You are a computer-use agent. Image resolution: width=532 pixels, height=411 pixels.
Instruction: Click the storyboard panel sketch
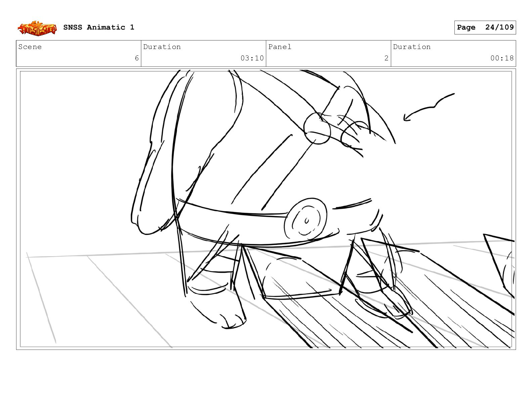point(266,209)
